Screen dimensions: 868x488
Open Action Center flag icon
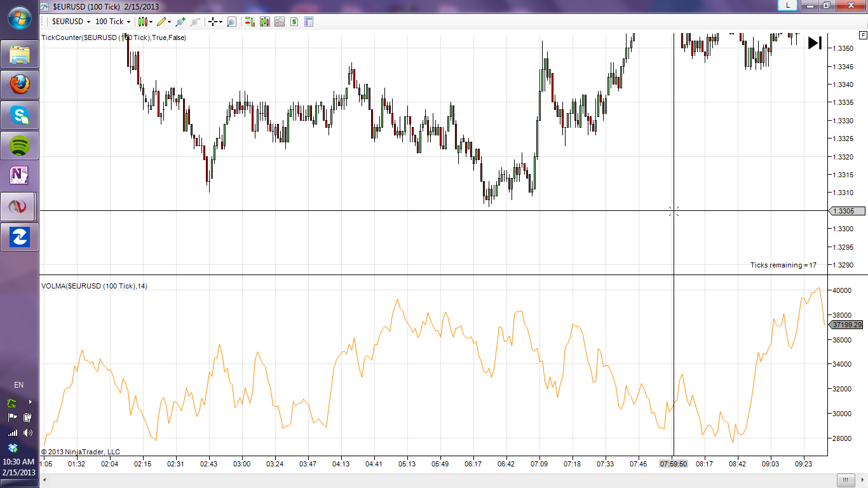pyautogui.click(x=12, y=417)
